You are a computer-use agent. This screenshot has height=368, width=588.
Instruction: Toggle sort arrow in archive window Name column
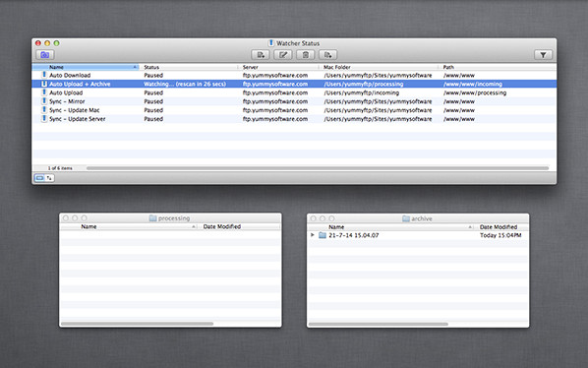470,227
